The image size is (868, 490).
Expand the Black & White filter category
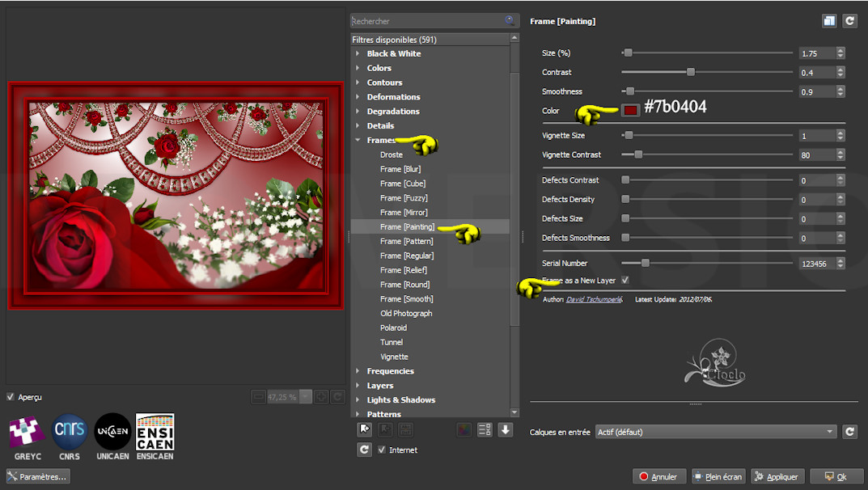click(358, 53)
